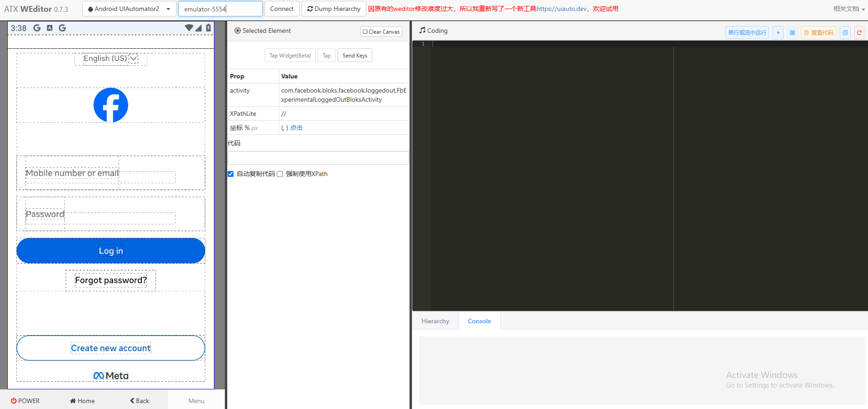Click the stop execution square icon
Image resolution: width=868 pixels, height=409 pixels.
[x=792, y=32]
